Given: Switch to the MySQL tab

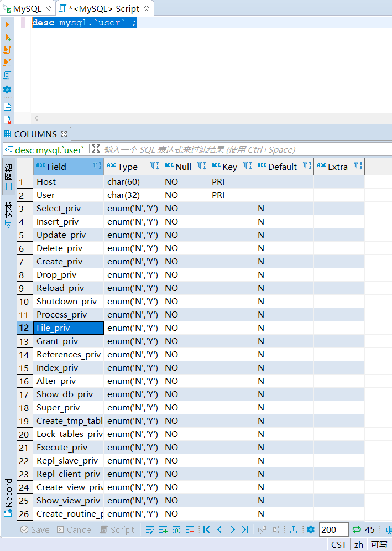Looking at the screenshot, I should [x=27, y=9].
